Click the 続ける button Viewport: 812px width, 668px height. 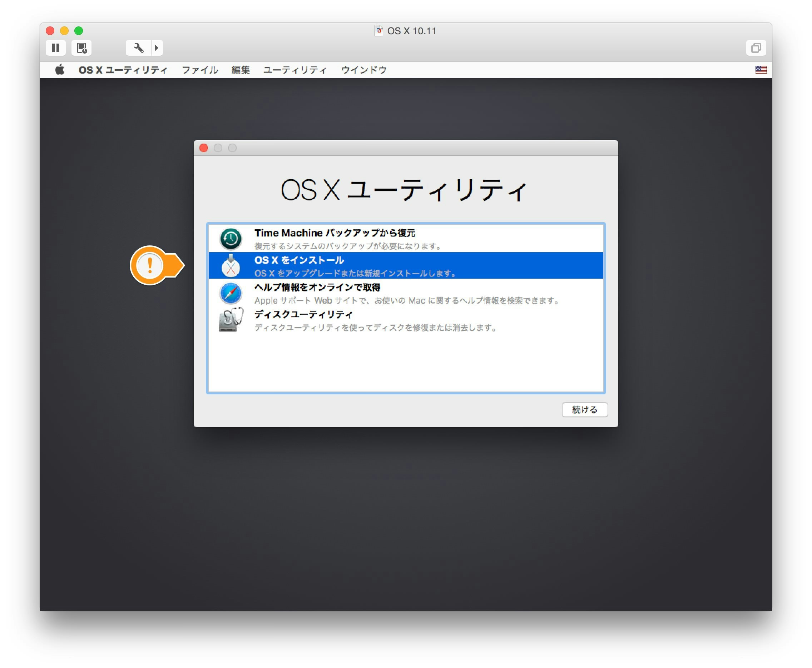coord(585,410)
